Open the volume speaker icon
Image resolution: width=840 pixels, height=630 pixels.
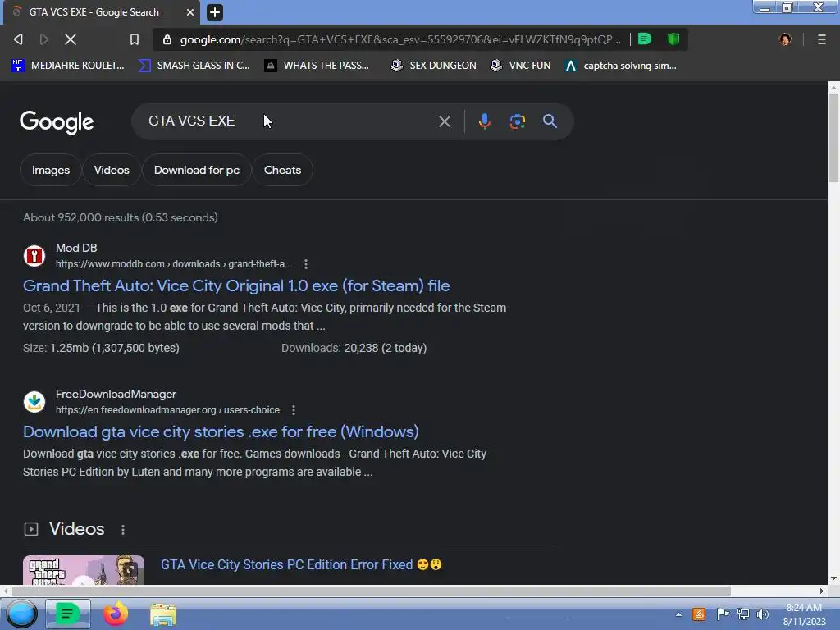coord(762,614)
